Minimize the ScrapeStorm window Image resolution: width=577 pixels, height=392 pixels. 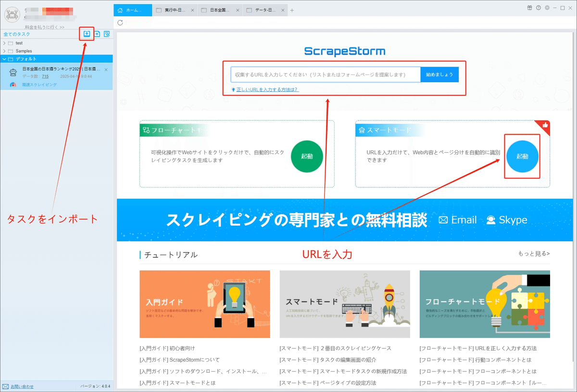[555, 8]
